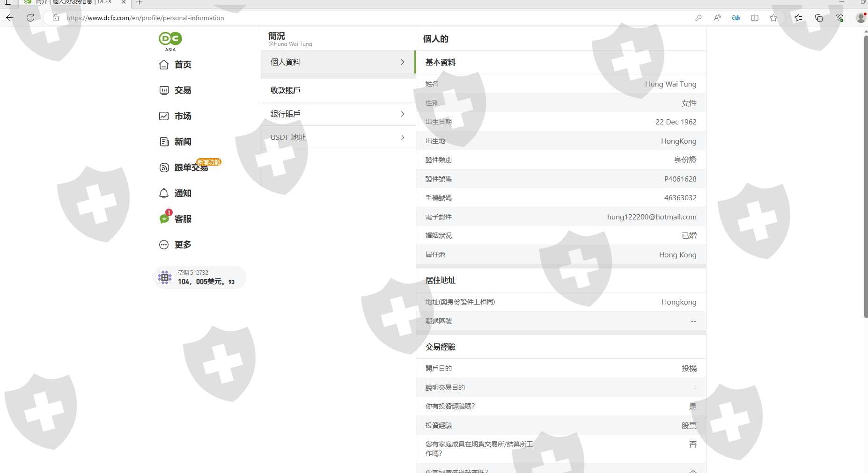Open the 市场 market chart icon

[x=164, y=116]
